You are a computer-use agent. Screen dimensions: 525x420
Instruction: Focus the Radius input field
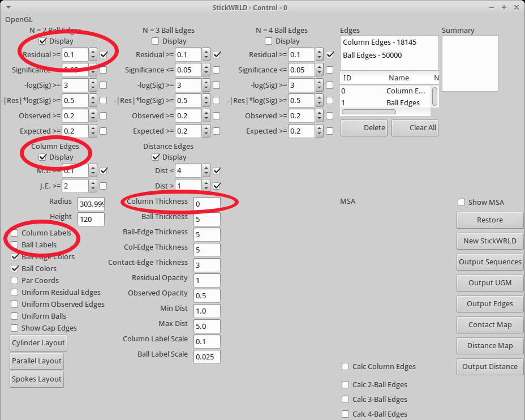91,204
